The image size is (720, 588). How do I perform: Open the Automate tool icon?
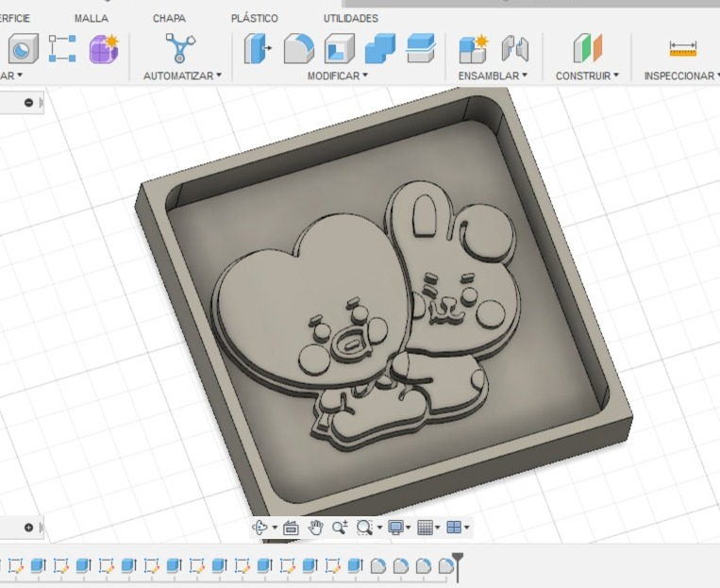coord(180,48)
